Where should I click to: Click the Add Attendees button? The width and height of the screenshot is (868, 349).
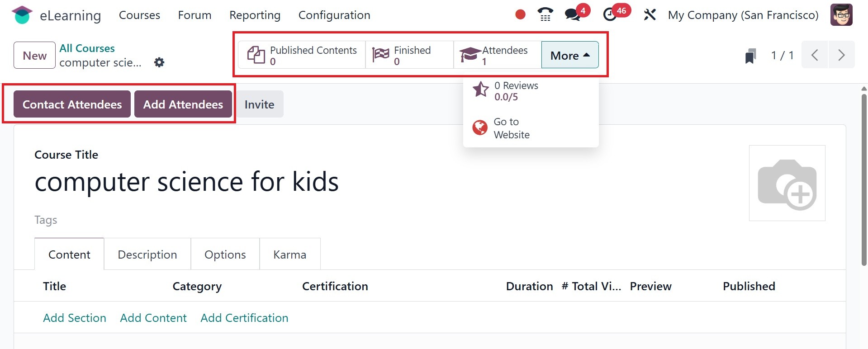tap(183, 104)
